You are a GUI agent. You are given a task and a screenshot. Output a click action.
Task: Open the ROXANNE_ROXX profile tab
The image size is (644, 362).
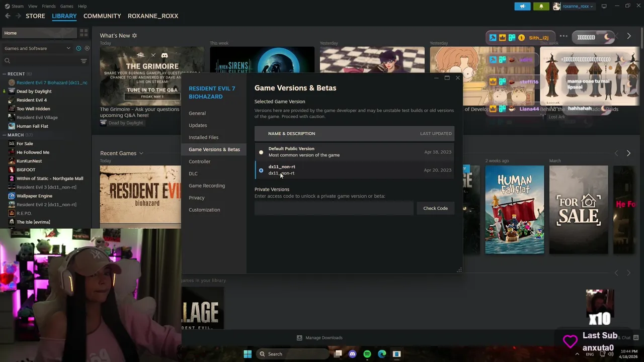153,16
